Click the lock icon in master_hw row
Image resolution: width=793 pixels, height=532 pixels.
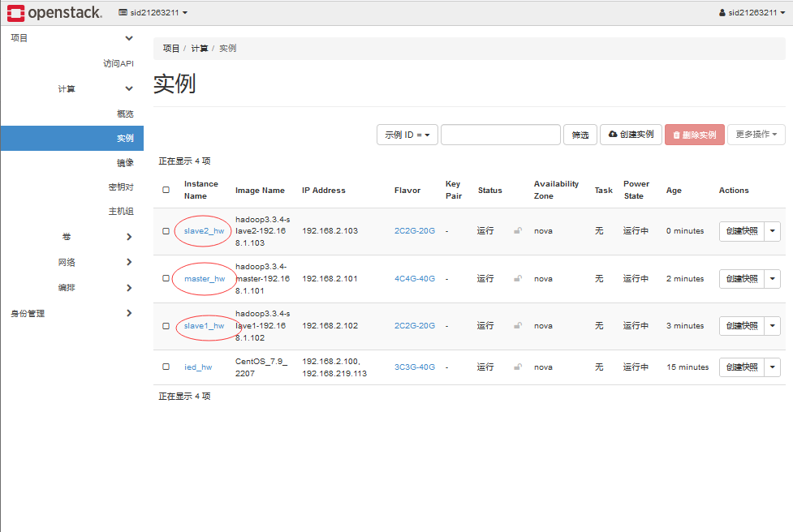pos(518,278)
